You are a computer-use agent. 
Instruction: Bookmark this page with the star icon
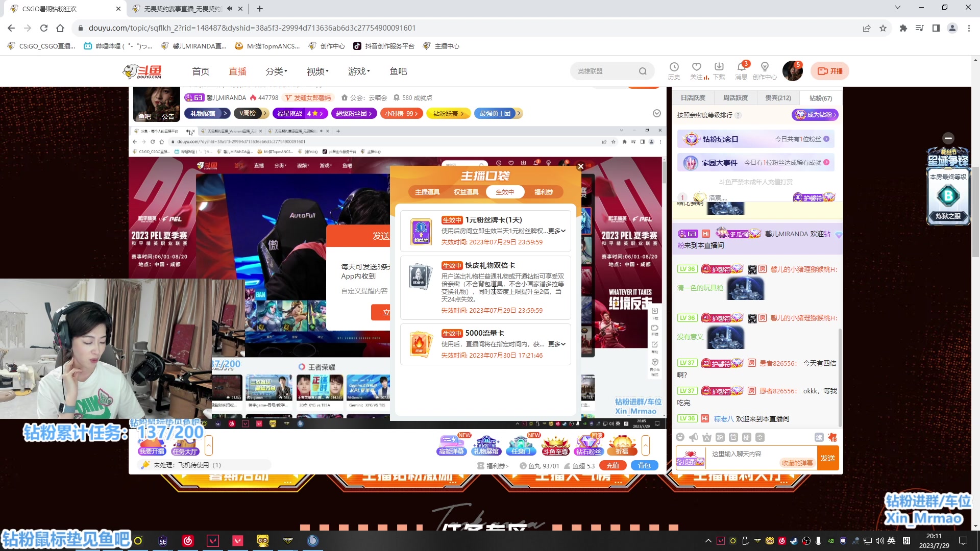point(883,28)
